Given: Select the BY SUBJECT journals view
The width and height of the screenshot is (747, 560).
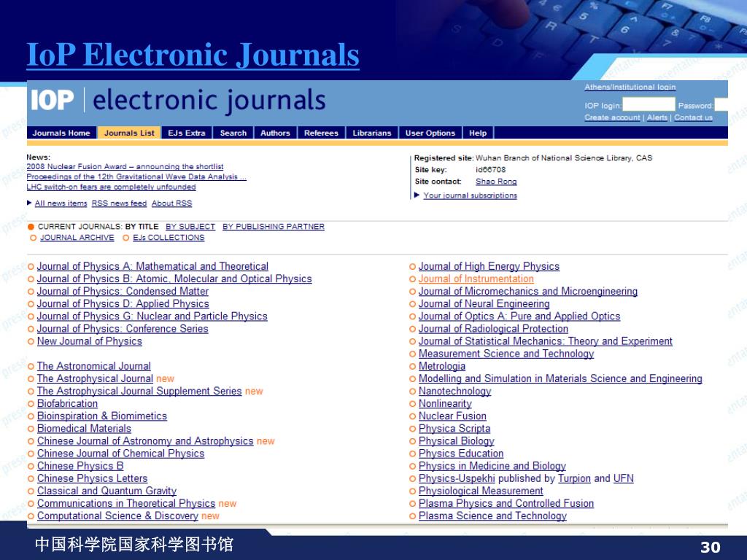Looking at the screenshot, I should (x=190, y=227).
